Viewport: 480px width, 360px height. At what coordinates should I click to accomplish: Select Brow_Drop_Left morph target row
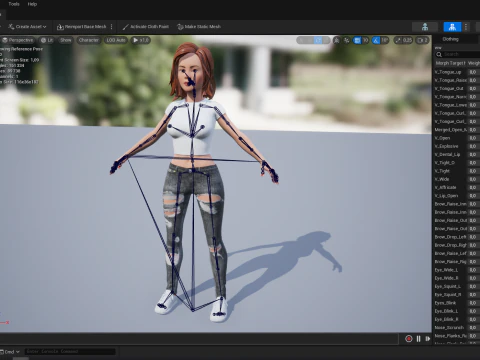pos(457,237)
